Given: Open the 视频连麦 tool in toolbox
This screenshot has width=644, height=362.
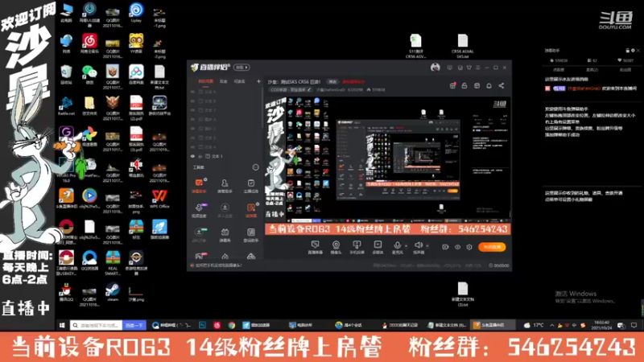Looking at the screenshot, I should click(199, 210).
